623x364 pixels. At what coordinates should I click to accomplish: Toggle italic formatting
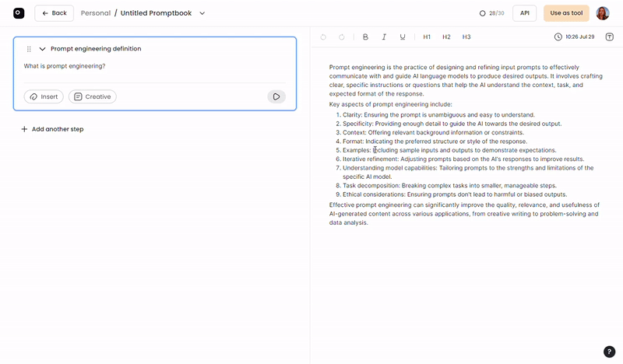pyautogui.click(x=384, y=37)
